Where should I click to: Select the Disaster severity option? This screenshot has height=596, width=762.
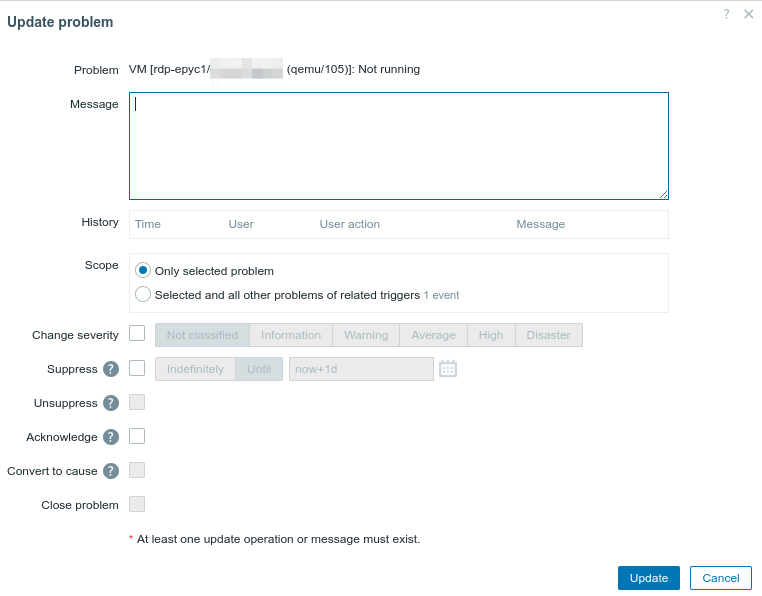(x=549, y=335)
